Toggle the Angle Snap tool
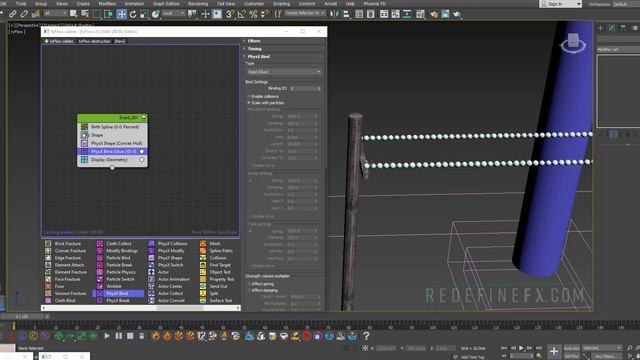The height and width of the screenshot is (360, 640). point(242,14)
